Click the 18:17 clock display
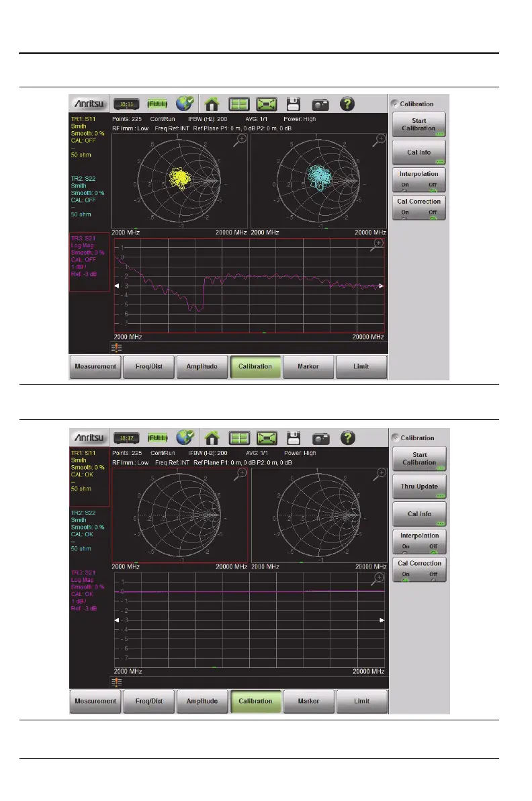Screen dimensions: 532x801 point(126,438)
